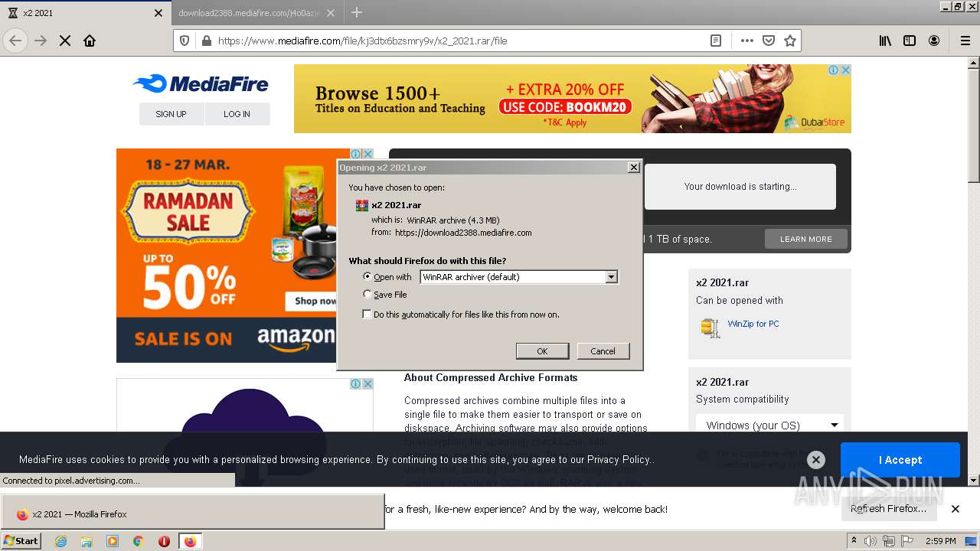Click the tracking protection shield icon
The width and height of the screenshot is (980, 551).
pos(185,41)
